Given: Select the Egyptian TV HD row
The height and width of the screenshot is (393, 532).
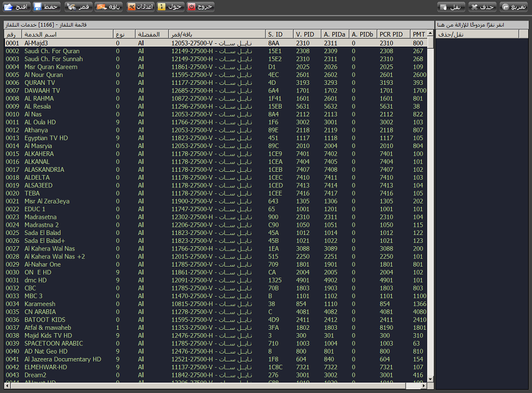Looking at the screenshot, I should [216, 138].
